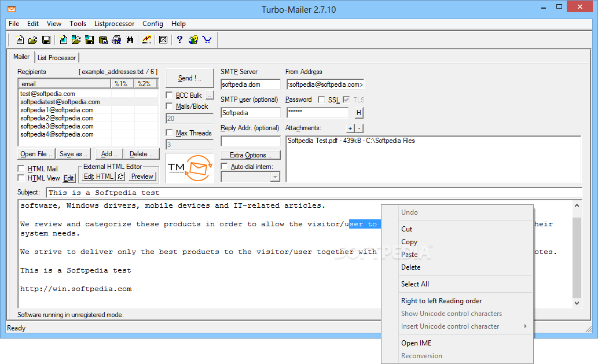The height and width of the screenshot is (364, 598).
Task: Click the SMTP Server input field
Action: (251, 84)
